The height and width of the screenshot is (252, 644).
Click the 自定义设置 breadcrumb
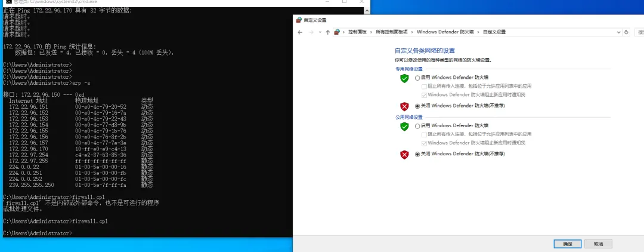pos(494,32)
